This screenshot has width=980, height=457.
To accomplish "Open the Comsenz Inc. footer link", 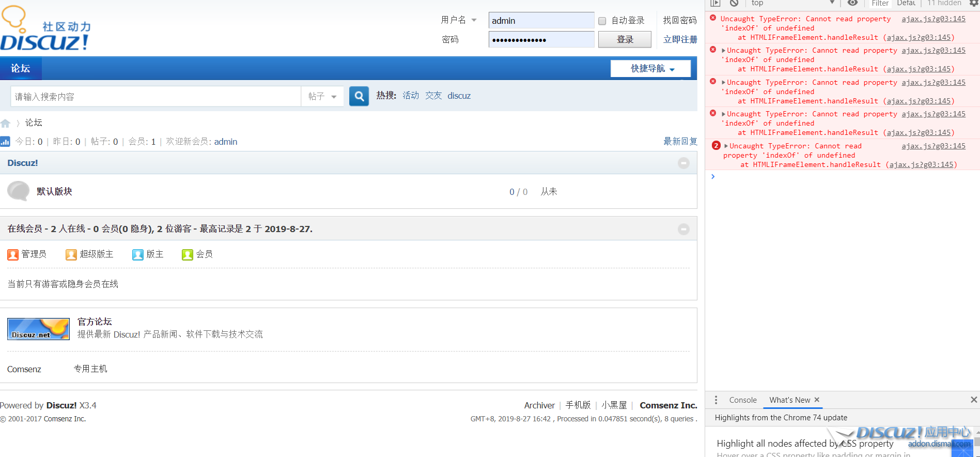I will coord(668,405).
